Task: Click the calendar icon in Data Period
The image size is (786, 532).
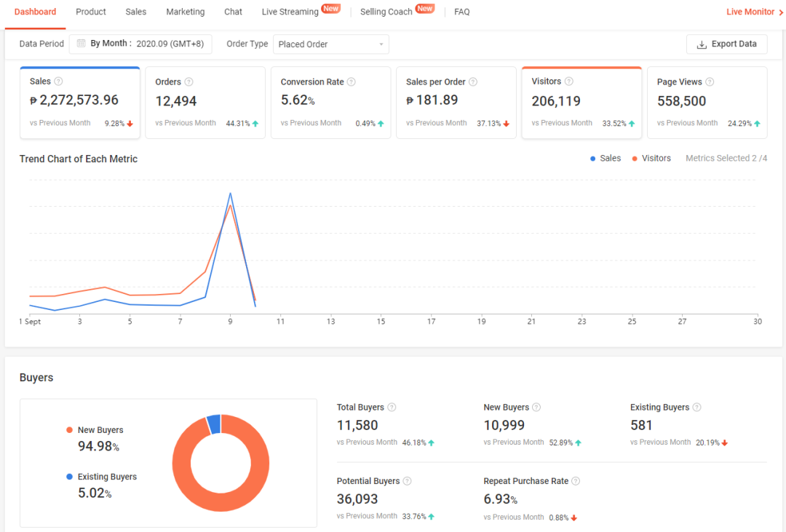Action: pyautogui.click(x=81, y=44)
